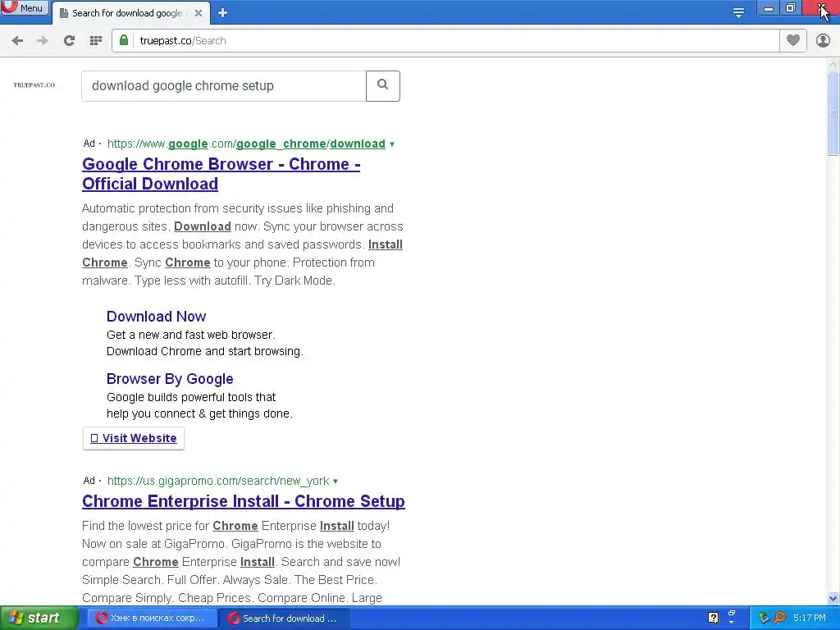Select the 'Search for download google' tab
The width and height of the screenshot is (840, 630).
(x=129, y=13)
